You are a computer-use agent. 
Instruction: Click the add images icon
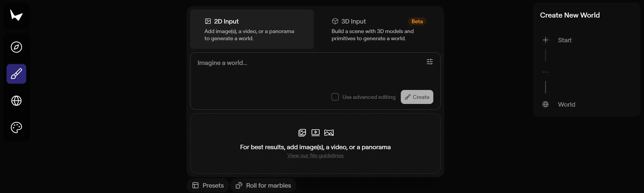click(302, 133)
